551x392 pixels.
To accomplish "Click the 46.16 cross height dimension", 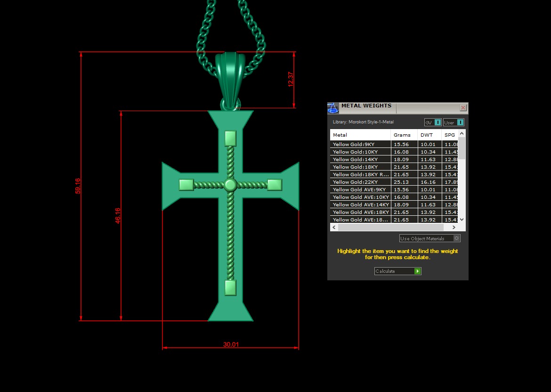I will [118, 215].
